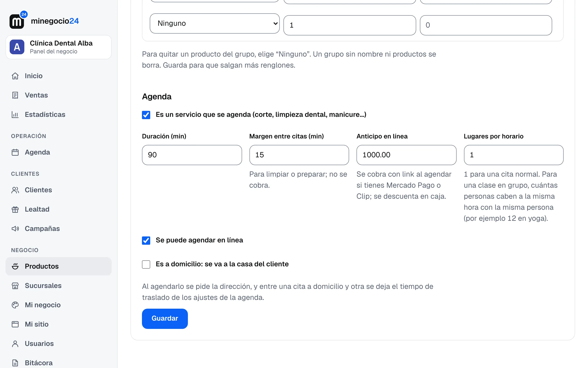588x368 pixels.
Task: Click the Lugares por horario field
Action: (x=514, y=155)
